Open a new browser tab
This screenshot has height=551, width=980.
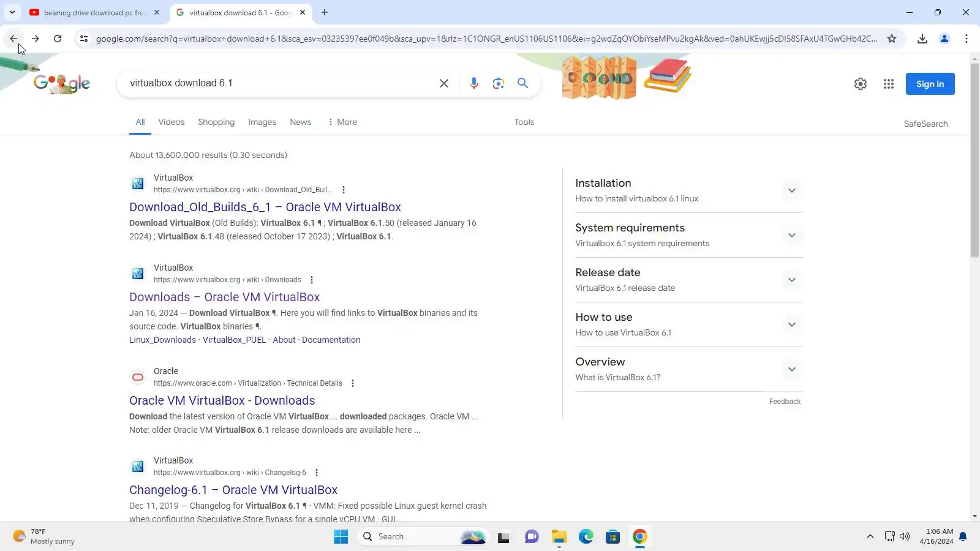[325, 12]
